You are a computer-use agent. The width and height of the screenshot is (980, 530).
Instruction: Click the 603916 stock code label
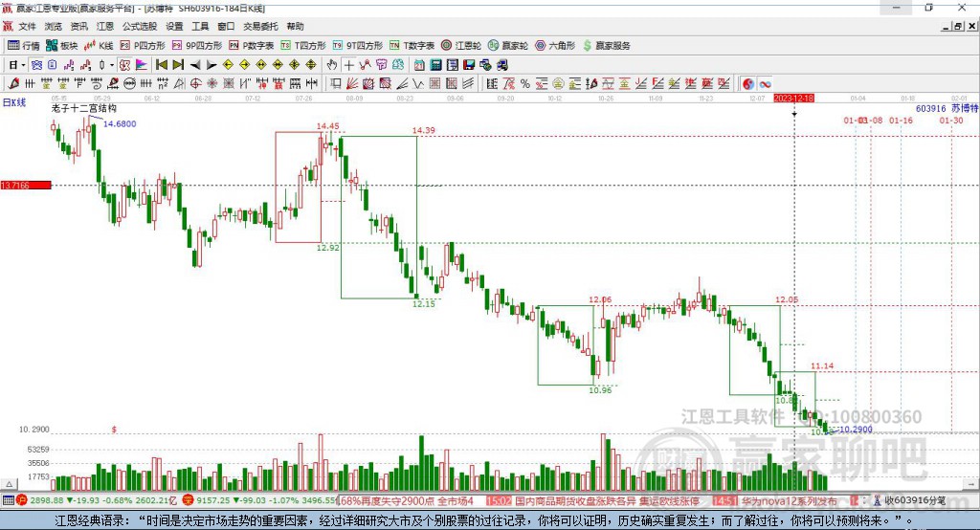coord(930,108)
